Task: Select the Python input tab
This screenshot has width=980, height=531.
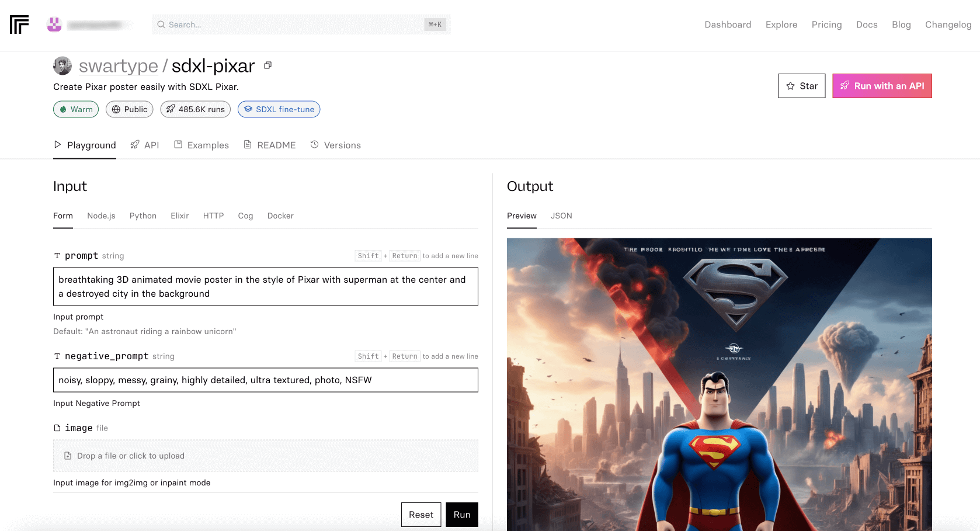Action: [143, 216]
